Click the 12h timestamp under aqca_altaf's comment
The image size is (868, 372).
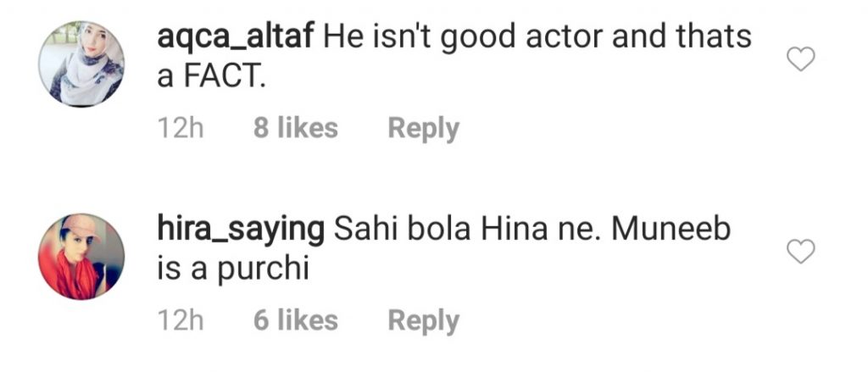click(181, 129)
